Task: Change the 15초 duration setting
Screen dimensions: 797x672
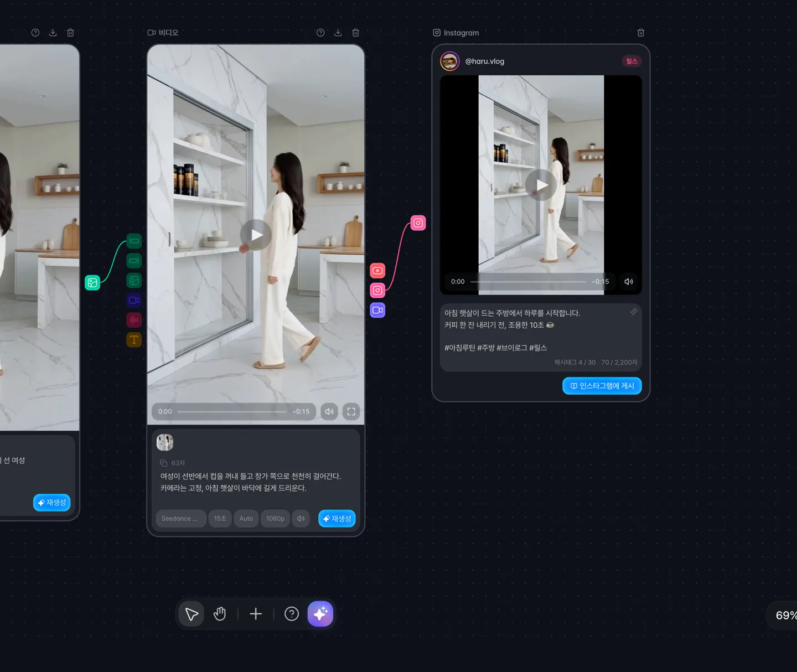Action: click(x=220, y=519)
